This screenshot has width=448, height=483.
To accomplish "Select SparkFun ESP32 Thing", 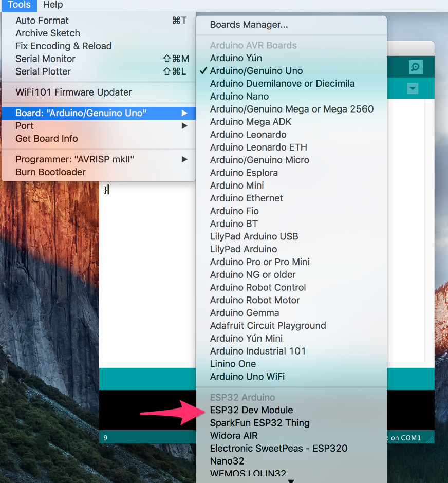I will (291, 422).
